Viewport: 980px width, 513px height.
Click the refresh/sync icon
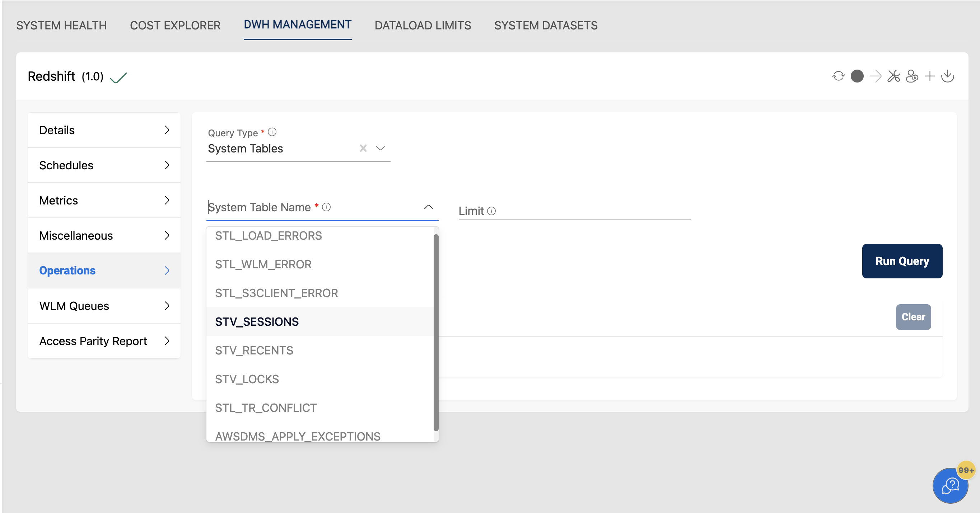click(x=838, y=76)
